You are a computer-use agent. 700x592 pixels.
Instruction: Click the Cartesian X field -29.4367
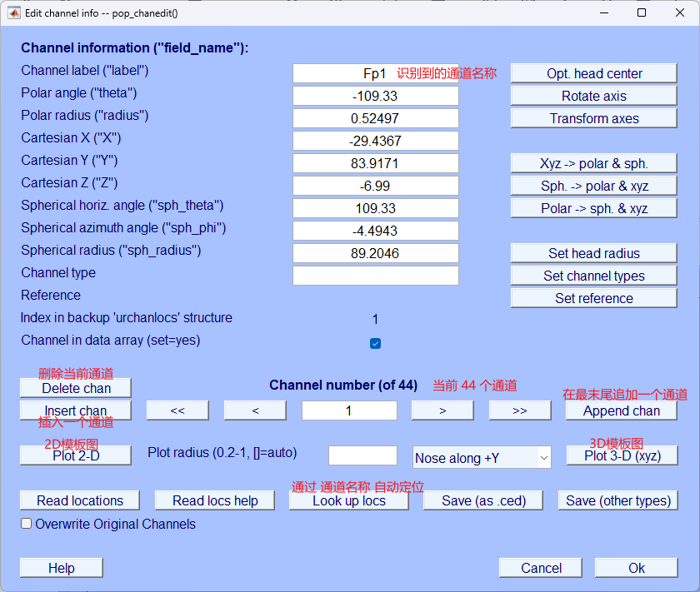pos(376,141)
